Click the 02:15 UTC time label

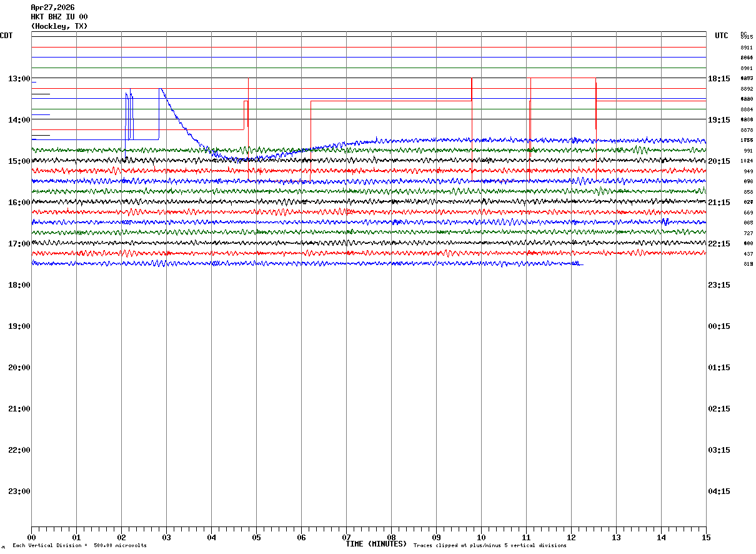(x=719, y=409)
